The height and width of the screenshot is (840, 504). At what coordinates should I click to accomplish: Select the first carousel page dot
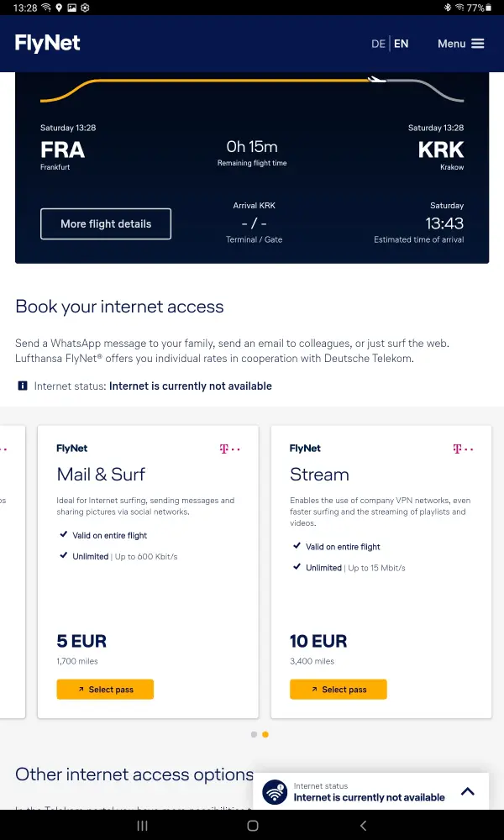point(254,734)
